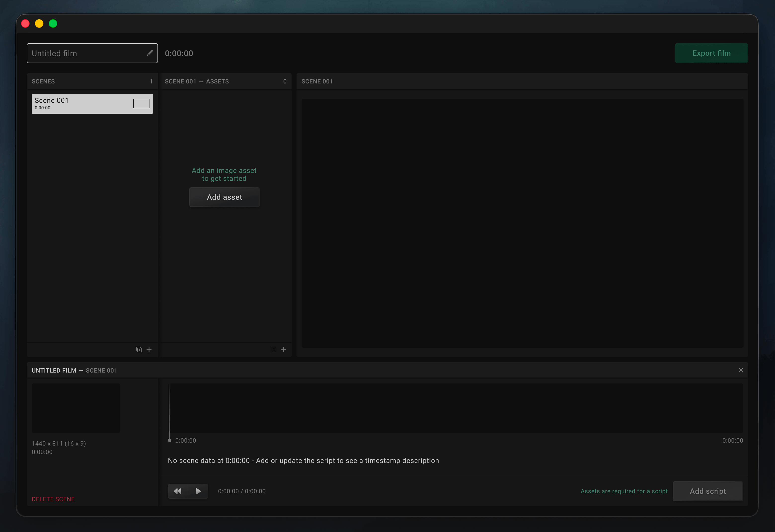775x532 pixels.
Task: Click the timeline playhead marker at 0:00:00
Action: [x=169, y=440]
